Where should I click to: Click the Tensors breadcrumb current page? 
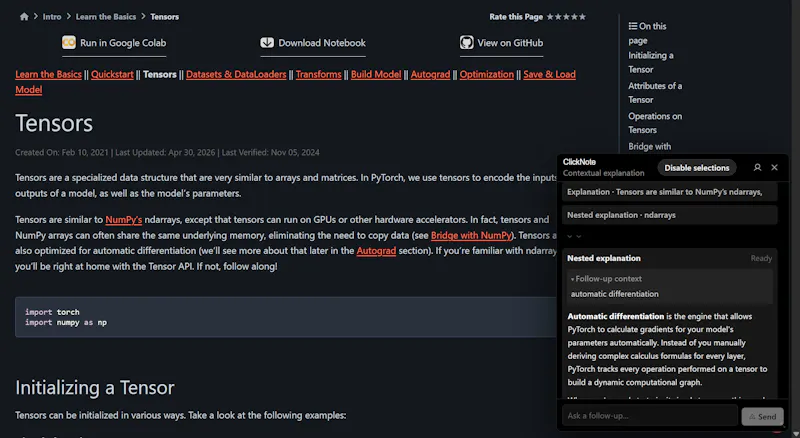point(164,17)
